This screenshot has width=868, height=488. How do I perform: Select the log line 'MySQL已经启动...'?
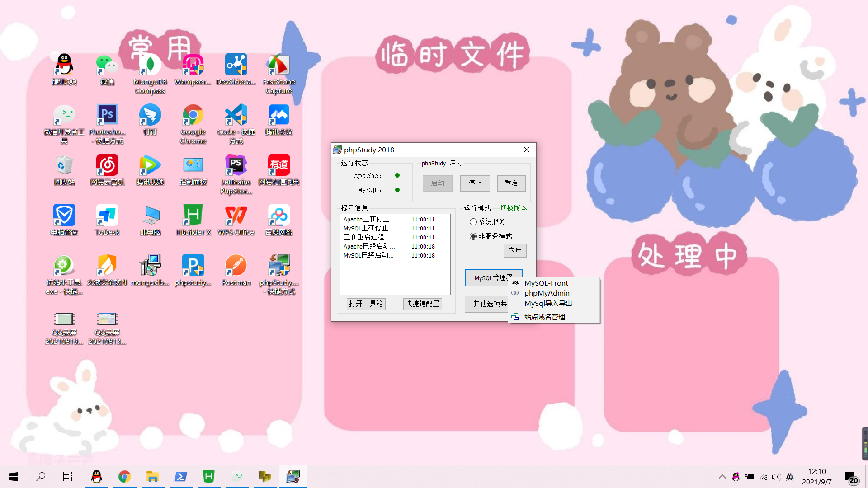pos(395,256)
